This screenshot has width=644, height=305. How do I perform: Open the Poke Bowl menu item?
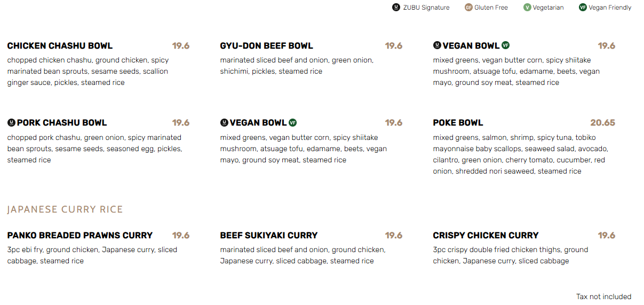pyautogui.click(x=458, y=123)
